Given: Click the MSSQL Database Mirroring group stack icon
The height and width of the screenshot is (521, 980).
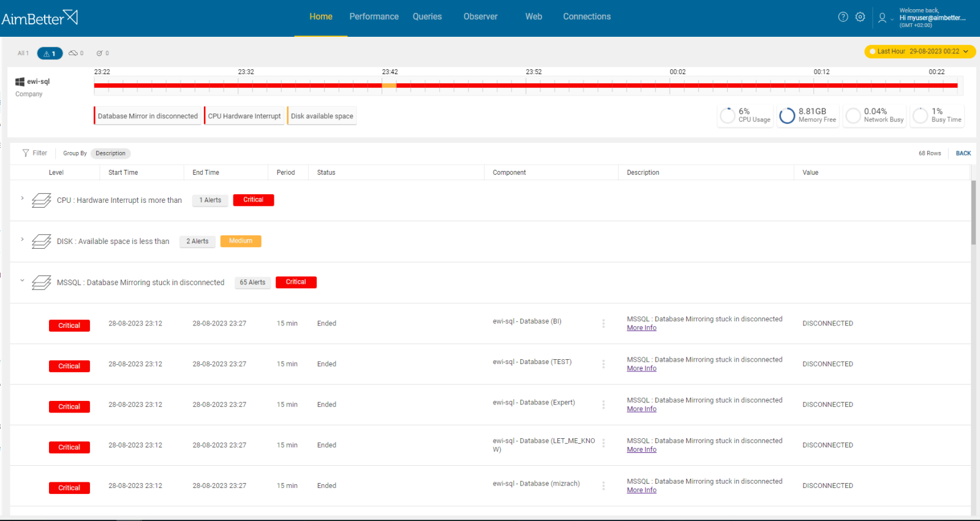Looking at the screenshot, I should pyautogui.click(x=41, y=283).
